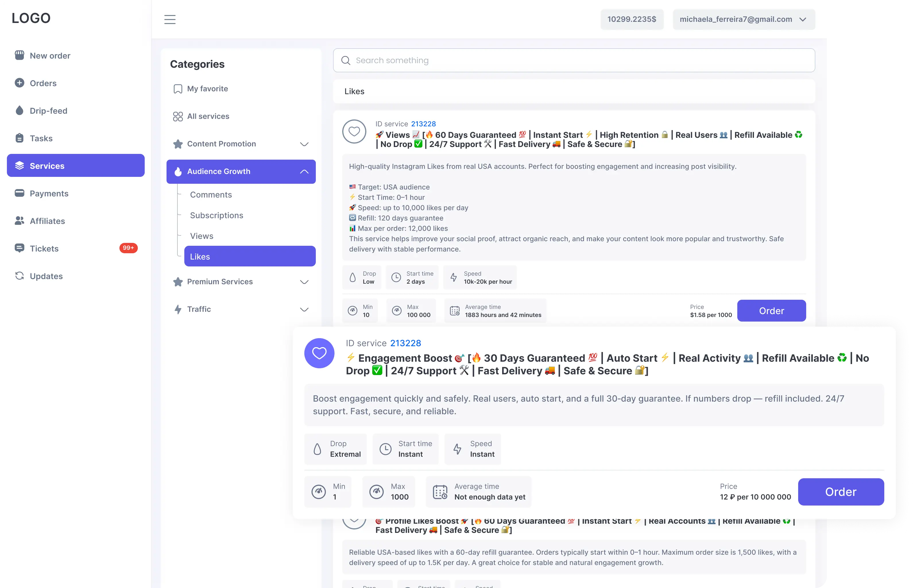Click the Orders plus-circle icon
Viewport: 913px width, 588px height.
(20, 83)
